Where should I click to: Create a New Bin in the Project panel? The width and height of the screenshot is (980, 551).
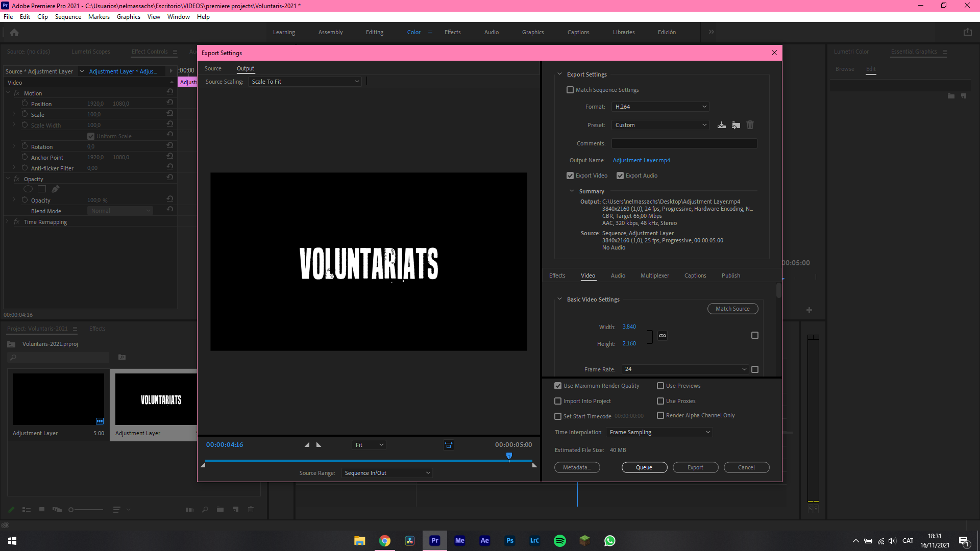point(220,509)
